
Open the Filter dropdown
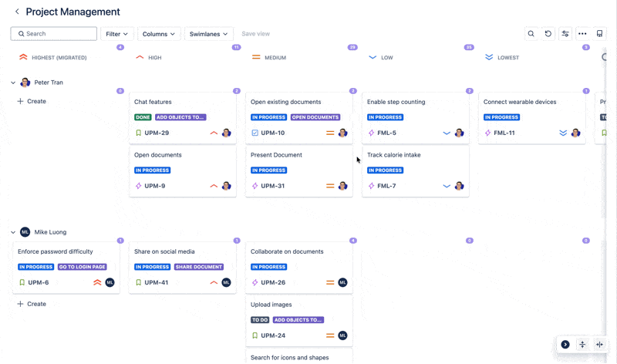(117, 34)
